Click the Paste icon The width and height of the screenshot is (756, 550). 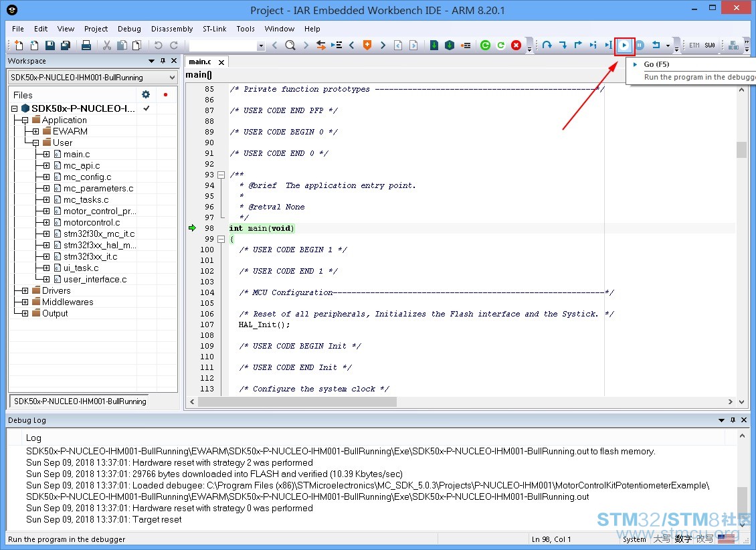(137, 45)
